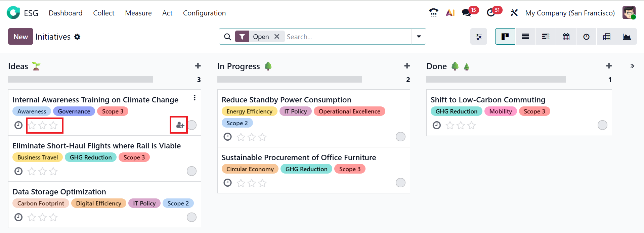Click the New button
The height and width of the screenshot is (233, 644).
pos(20,37)
